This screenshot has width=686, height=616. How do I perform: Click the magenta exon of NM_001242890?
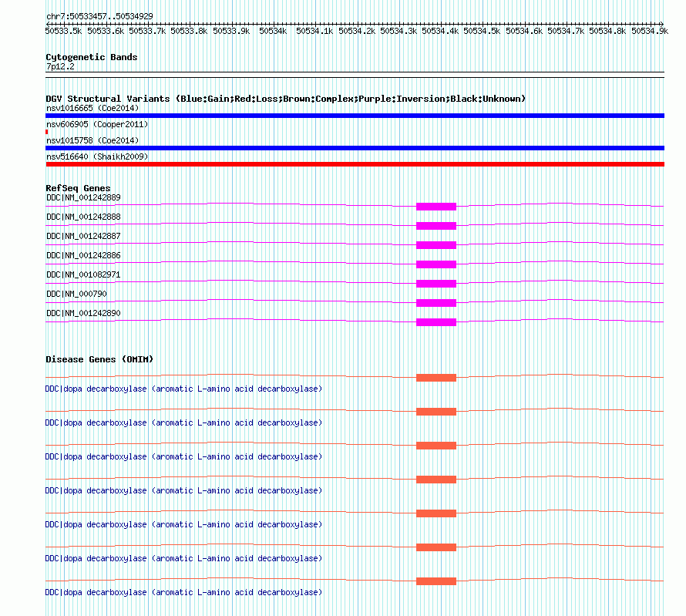436,322
